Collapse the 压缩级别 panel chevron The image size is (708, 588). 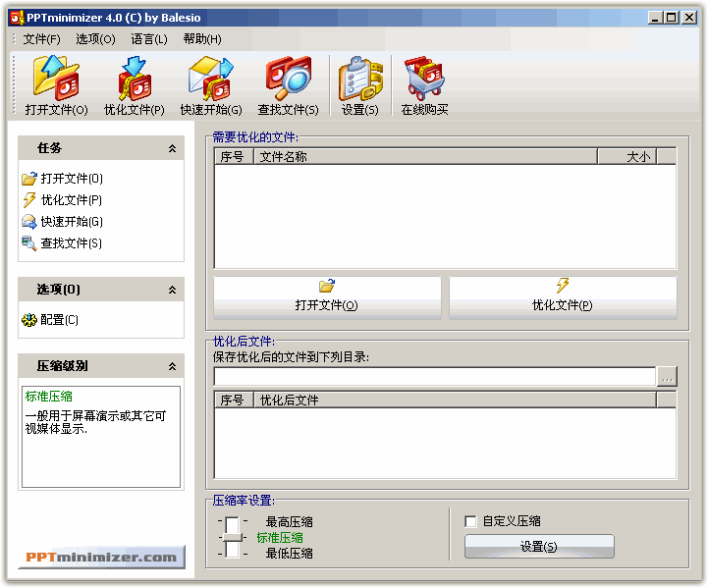[172, 366]
